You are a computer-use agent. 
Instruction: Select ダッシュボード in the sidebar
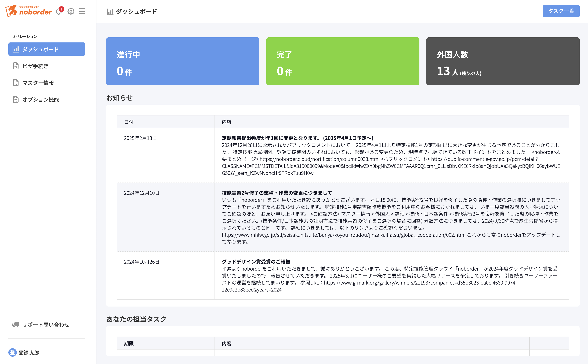click(x=46, y=49)
